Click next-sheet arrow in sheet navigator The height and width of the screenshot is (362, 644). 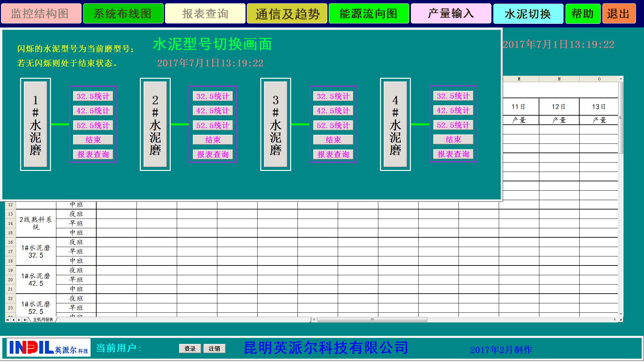click(19, 320)
